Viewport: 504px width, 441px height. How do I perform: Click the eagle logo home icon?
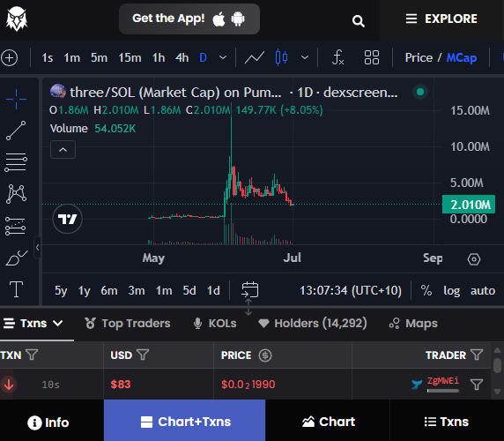(x=17, y=19)
